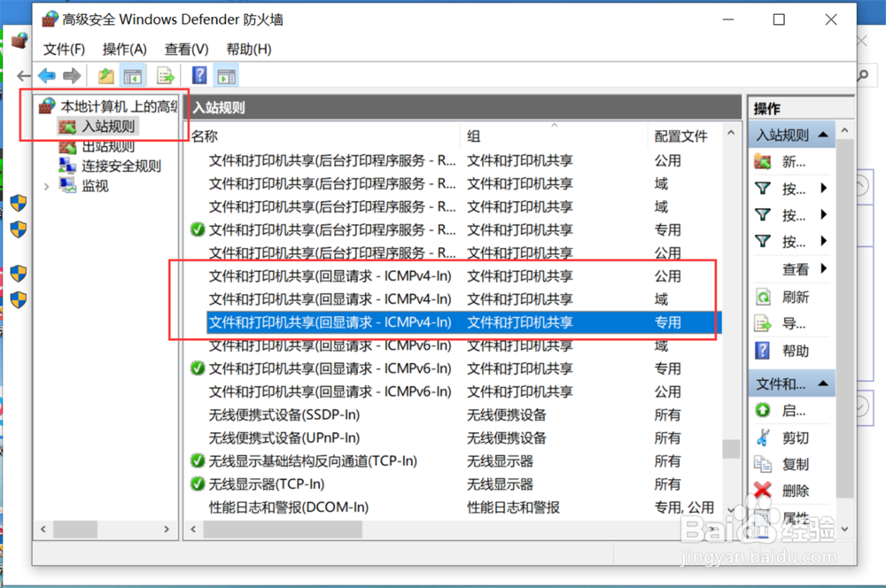This screenshot has height=588, width=886.
Task: Click the Back arrow toolbar icon
Action: (x=47, y=75)
